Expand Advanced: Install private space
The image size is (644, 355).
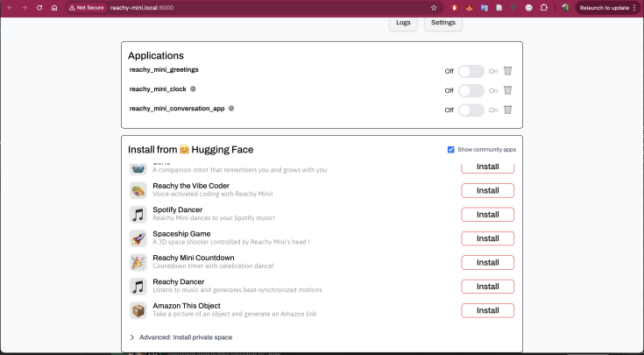tap(180, 337)
